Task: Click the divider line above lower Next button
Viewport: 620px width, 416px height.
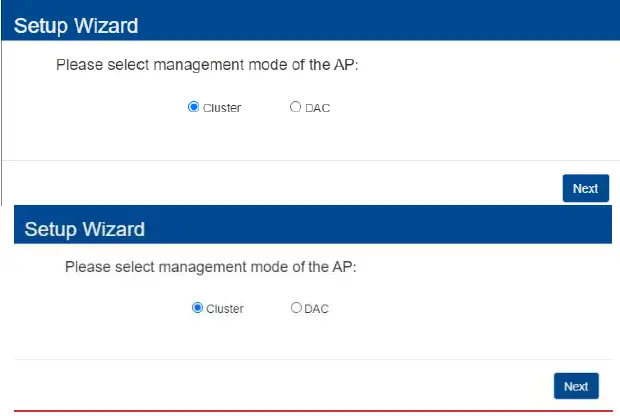Action: coord(300,359)
